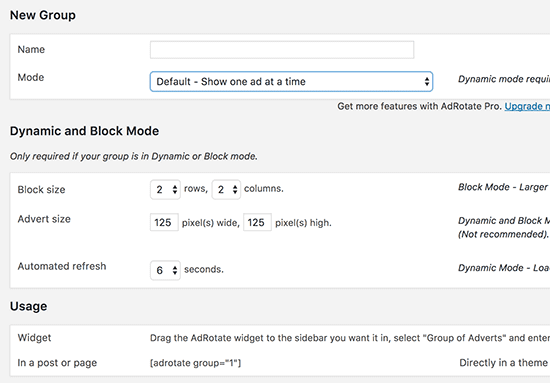Viewport: 550px width, 383px height.
Task: Click the Advert size width field
Action: point(164,222)
